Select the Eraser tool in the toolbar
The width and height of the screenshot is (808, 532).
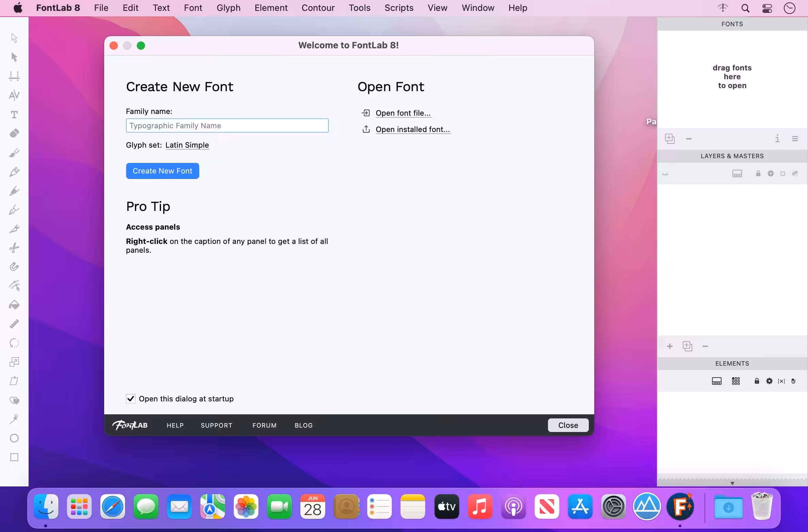pyautogui.click(x=14, y=133)
